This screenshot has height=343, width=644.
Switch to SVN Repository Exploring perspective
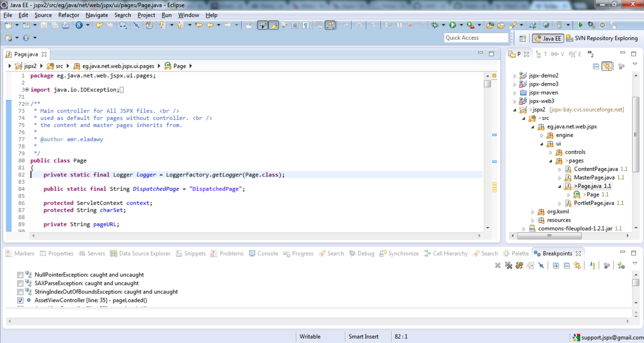click(602, 38)
